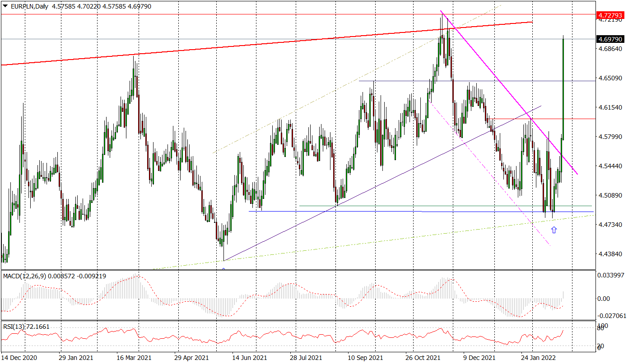Click the 4.47340 price axis label
The width and height of the screenshot is (628, 364).
click(x=610, y=225)
